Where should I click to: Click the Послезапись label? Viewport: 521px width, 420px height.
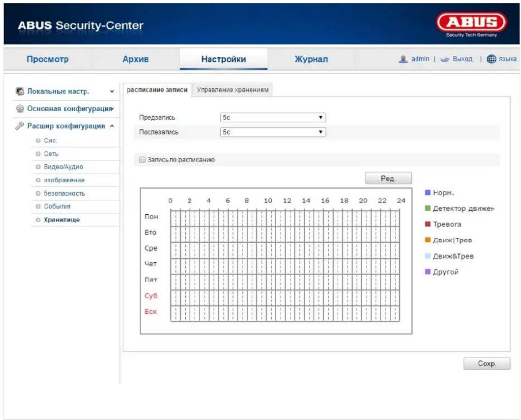tap(159, 132)
